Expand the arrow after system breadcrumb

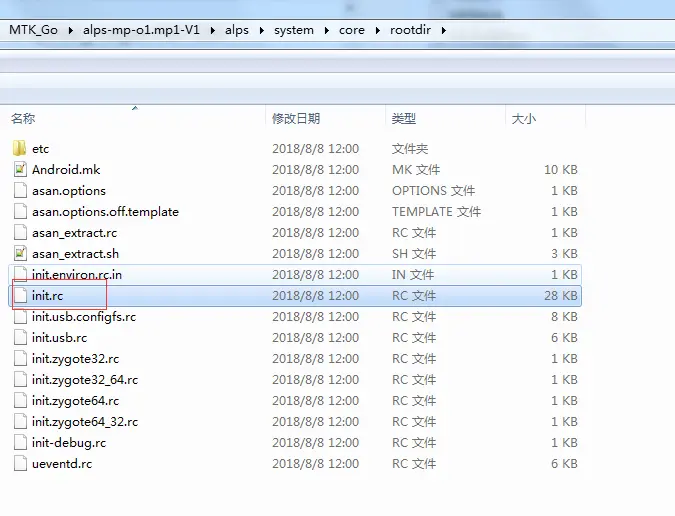327,31
